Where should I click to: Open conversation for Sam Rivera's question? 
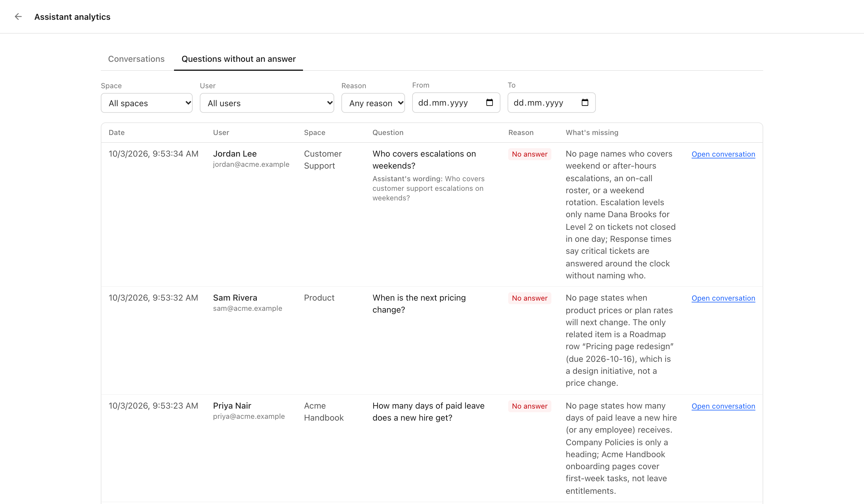click(723, 298)
